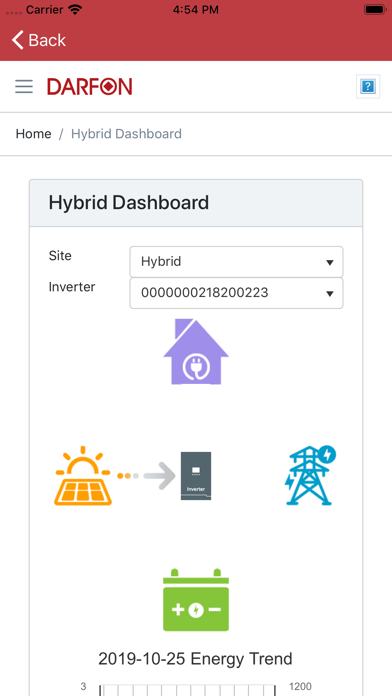Click the Site label
392x696 pixels.
(60, 256)
